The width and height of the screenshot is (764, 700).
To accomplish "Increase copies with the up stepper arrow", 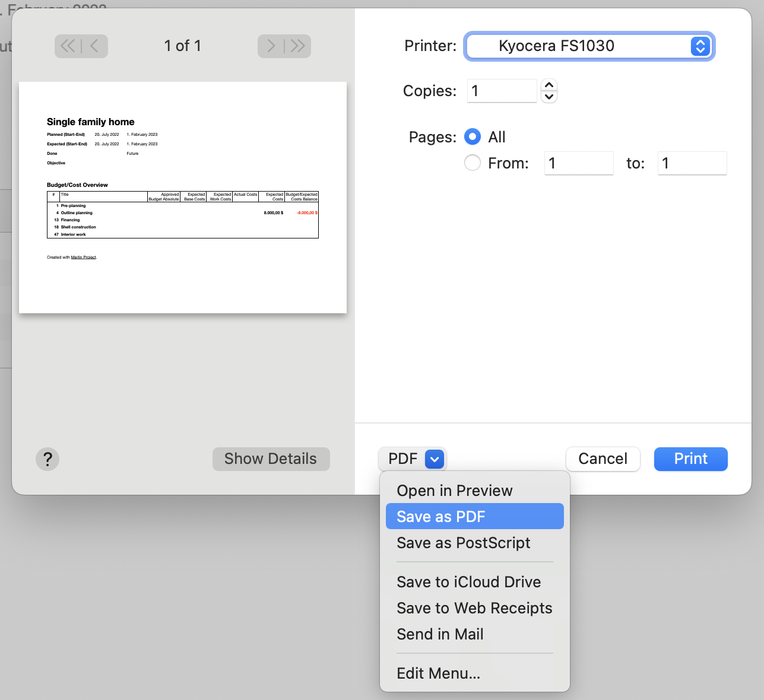I will click(549, 85).
